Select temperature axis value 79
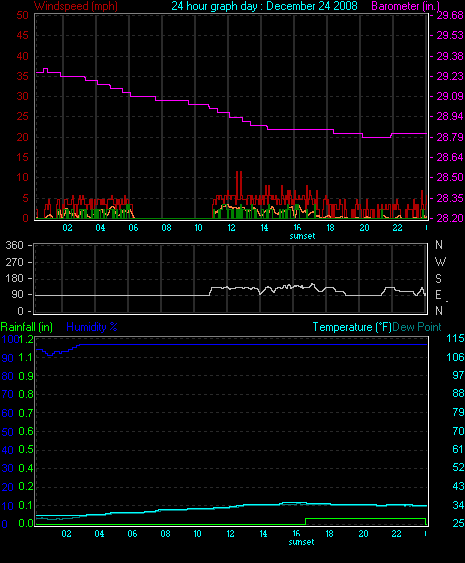 [458, 412]
